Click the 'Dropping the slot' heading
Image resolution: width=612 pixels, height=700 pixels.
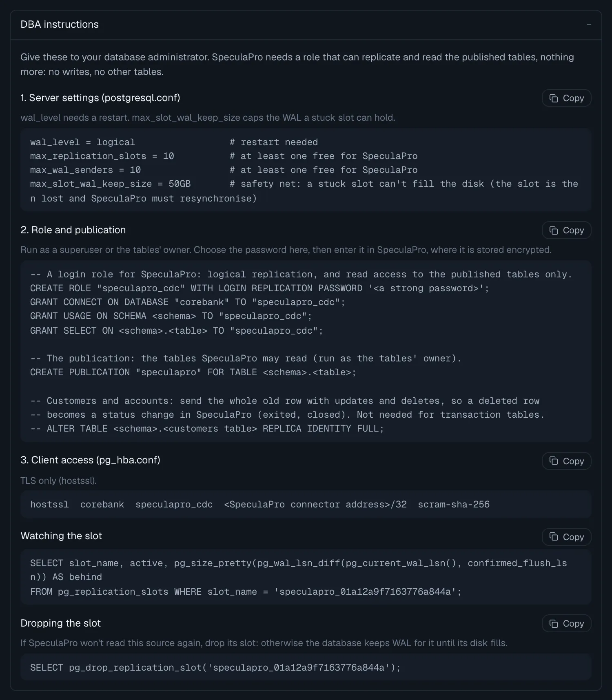[60, 623]
